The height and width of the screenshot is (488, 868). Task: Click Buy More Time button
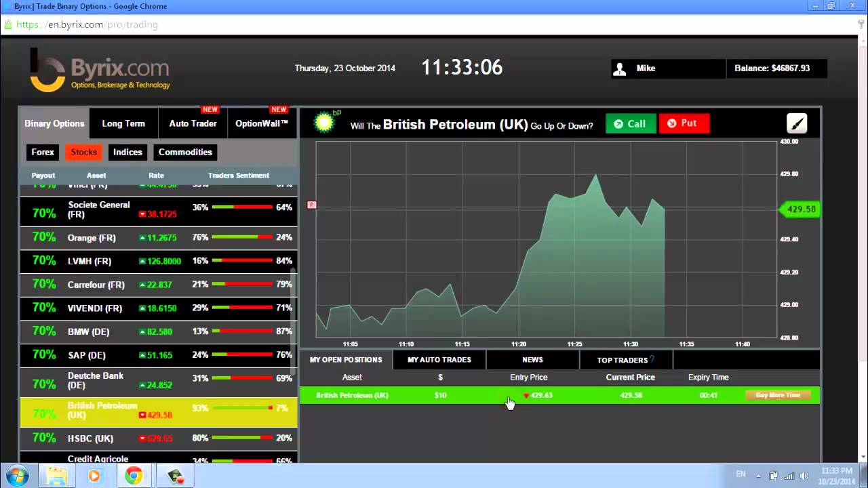click(778, 395)
